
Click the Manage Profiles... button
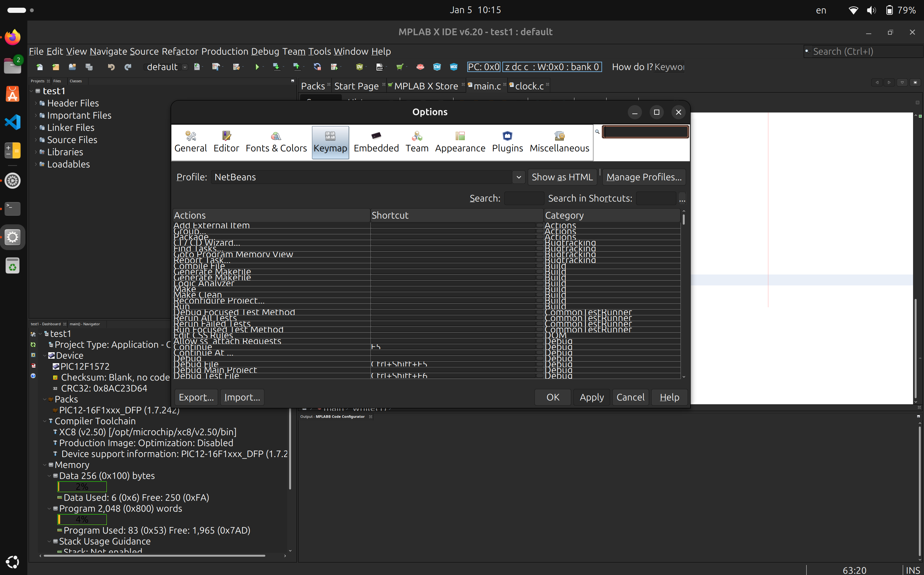(644, 177)
